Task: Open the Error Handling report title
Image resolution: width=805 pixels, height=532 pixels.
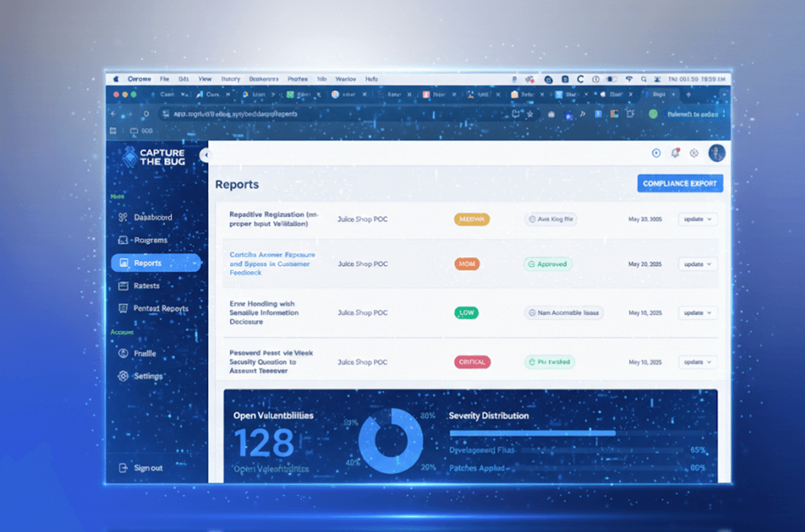Action: tap(264, 312)
